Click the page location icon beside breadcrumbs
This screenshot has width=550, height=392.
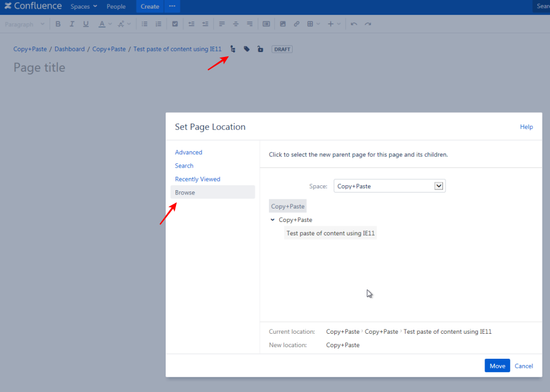(x=233, y=49)
